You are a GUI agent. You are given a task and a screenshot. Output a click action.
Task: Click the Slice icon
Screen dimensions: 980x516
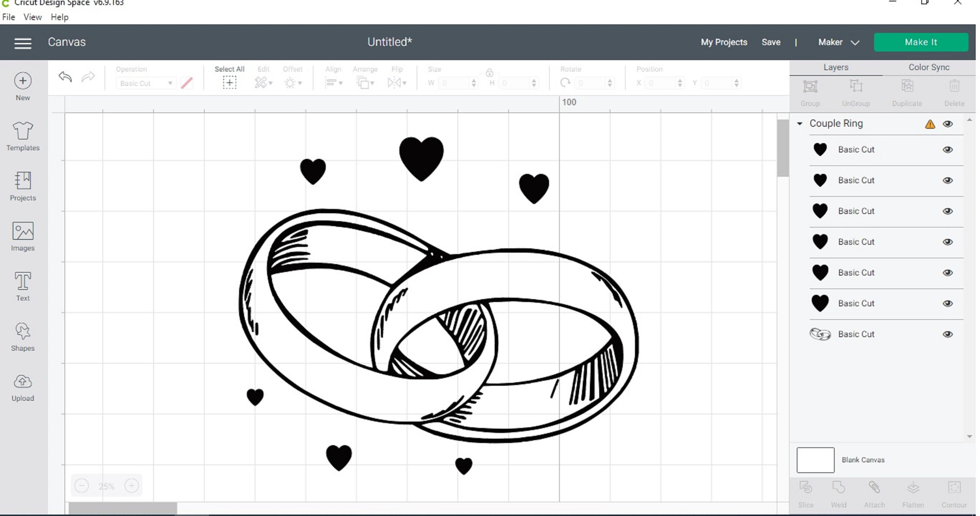[x=805, y=491]
